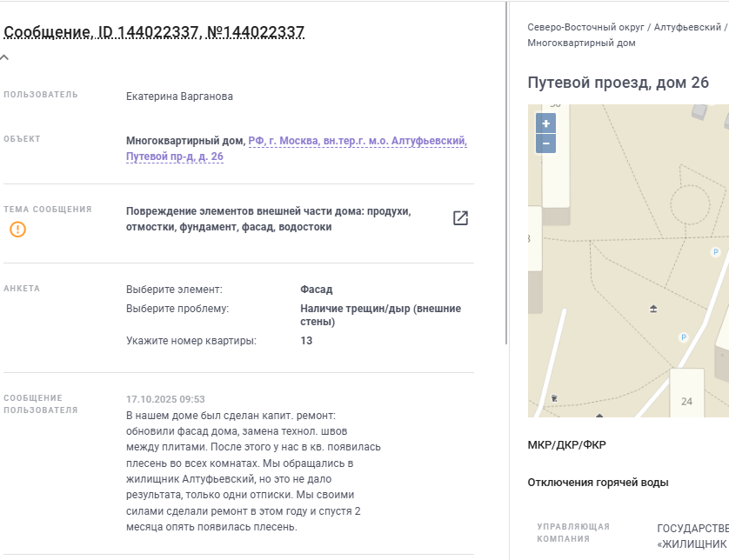Image resolution: width=729 pixels, height=560 pixels.
Task: Open the Отключения горячей воды section
Action: [x=599, y=483]
